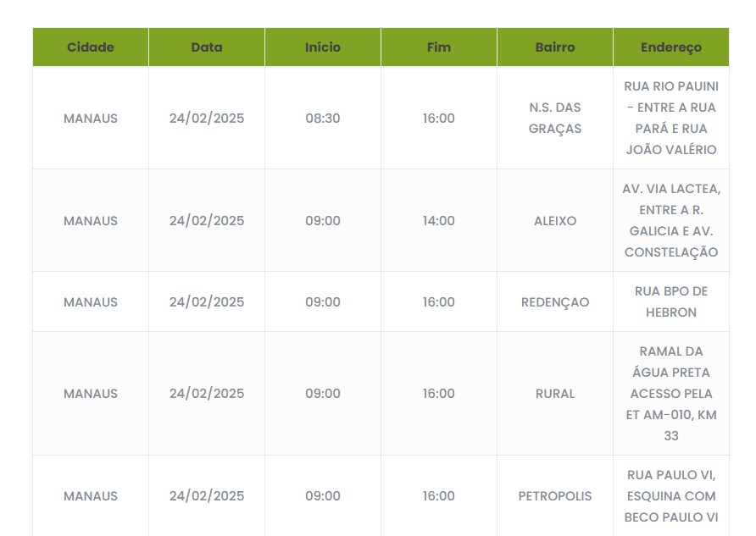Select the date cell in the RURAL row
The image size is (756, 536).
point(207,394)
